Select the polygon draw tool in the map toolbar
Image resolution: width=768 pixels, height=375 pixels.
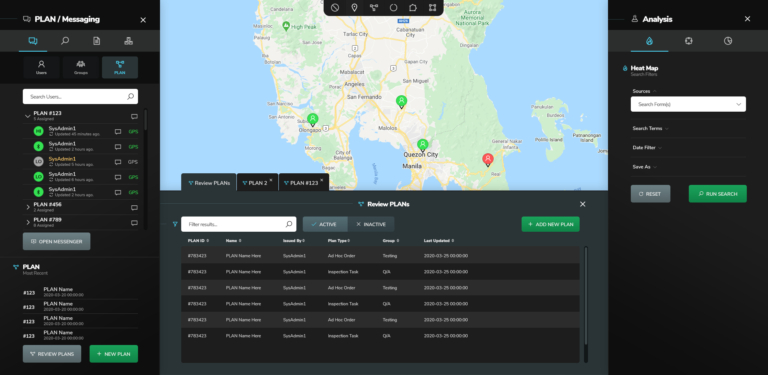412,7
